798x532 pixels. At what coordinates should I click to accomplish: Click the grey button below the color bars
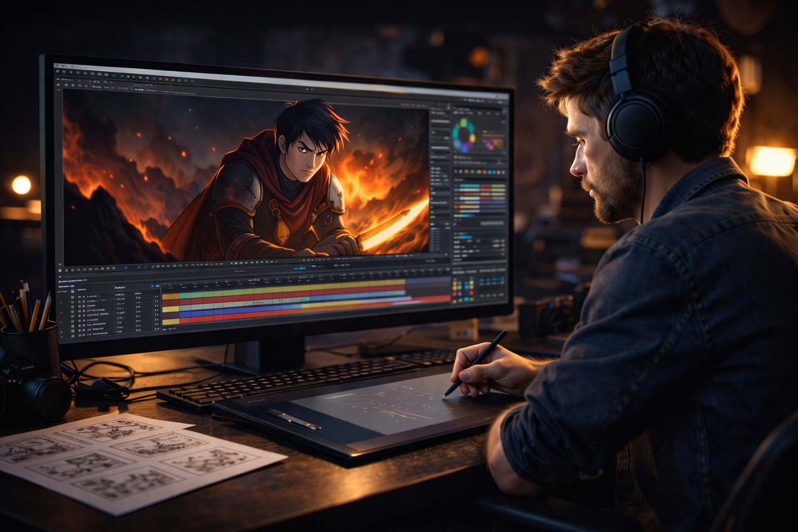pyautogui.click(x=491, y=223)
